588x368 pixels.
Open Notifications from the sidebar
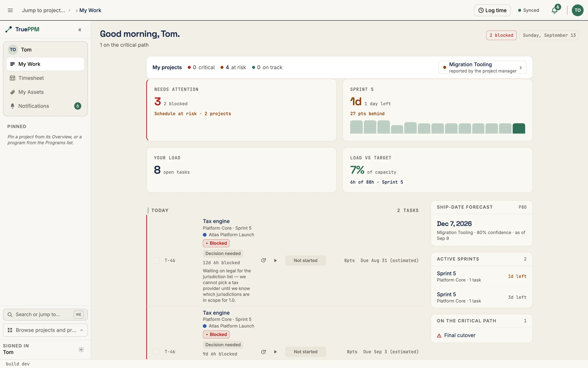click(x=45, y=106)
